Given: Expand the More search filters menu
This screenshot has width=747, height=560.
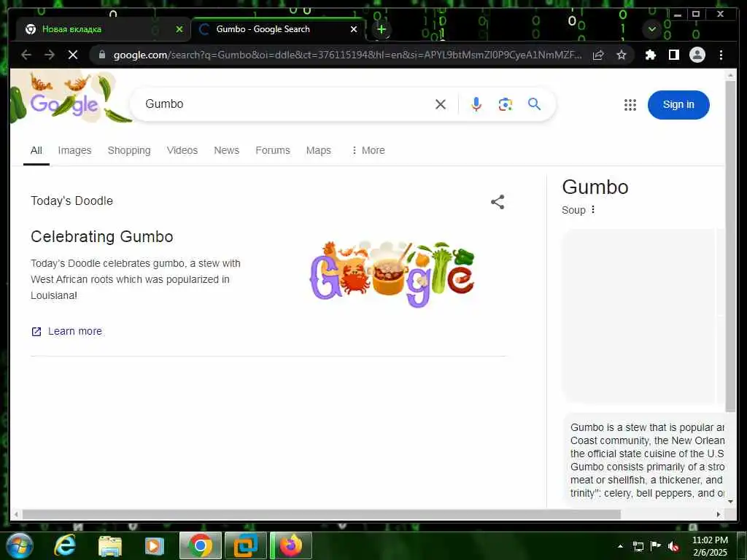Looking at the screenshot, I should 368,150.
